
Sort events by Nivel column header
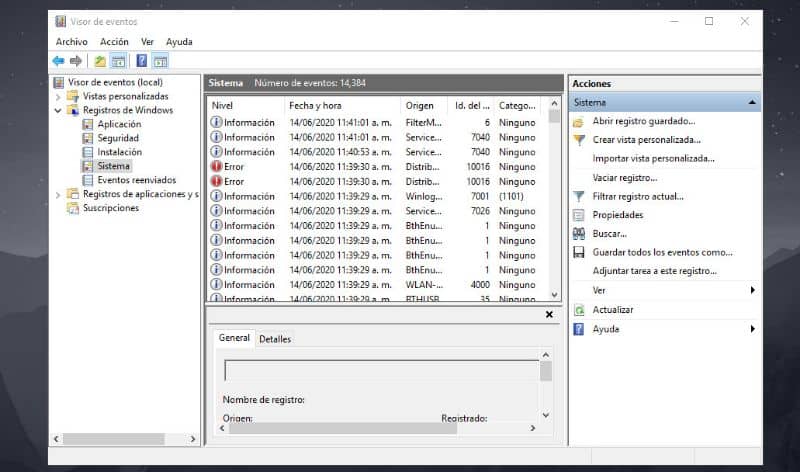(245, 106)
